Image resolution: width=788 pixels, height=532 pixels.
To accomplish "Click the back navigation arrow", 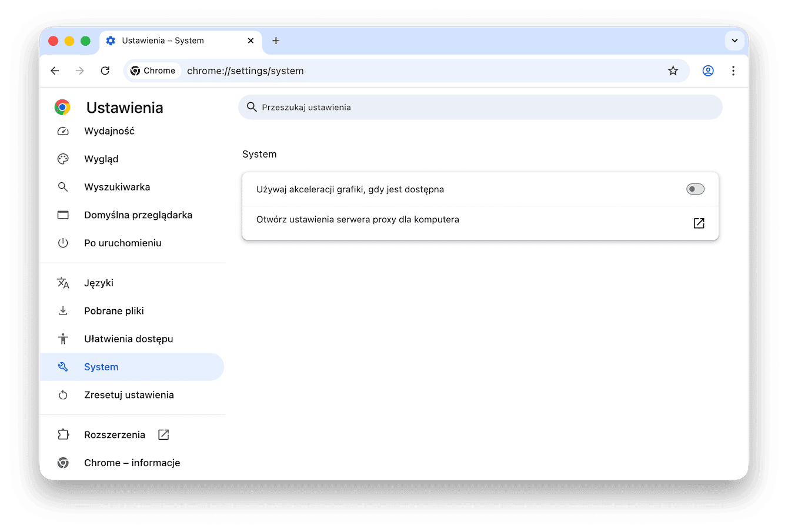I will [55, 71].
